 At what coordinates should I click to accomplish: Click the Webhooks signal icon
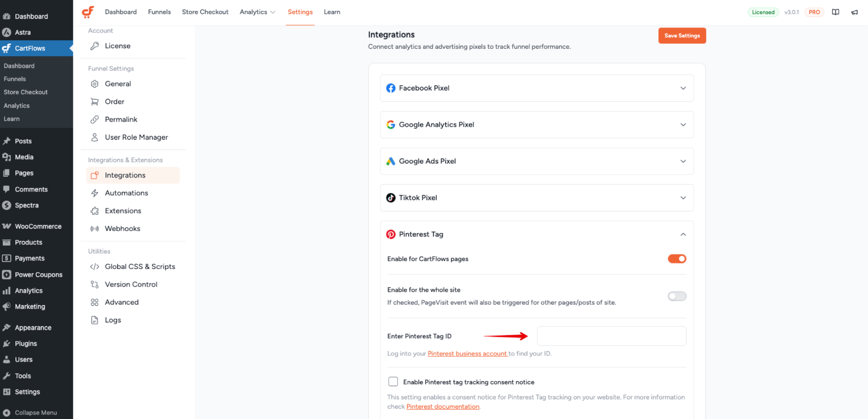pyautogui.click(x=94, y=229)
